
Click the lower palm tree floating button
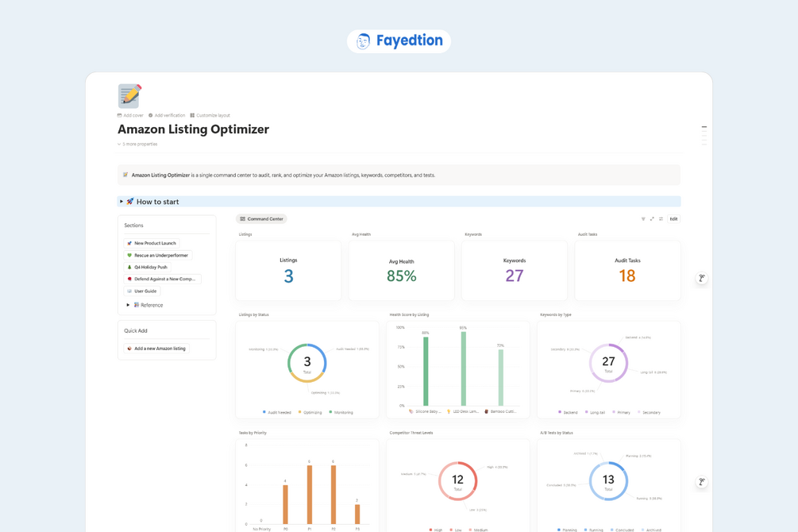[x=701, y=482]
